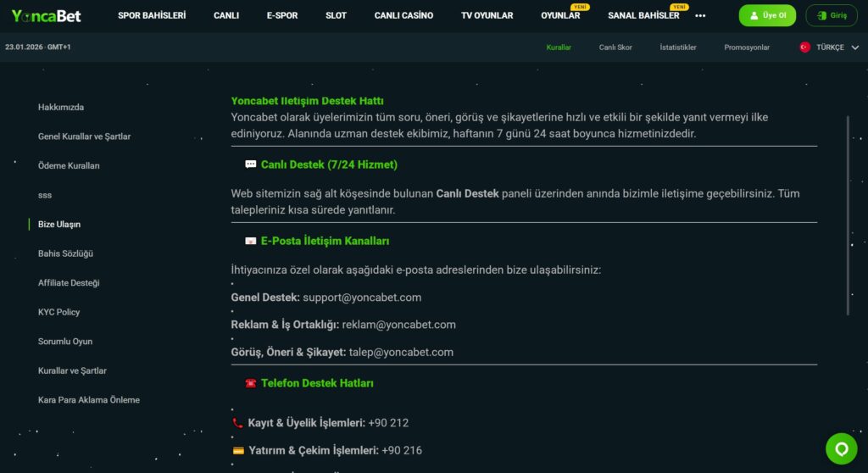Click the three-dots more menu icon

click(x=700, y=15)
